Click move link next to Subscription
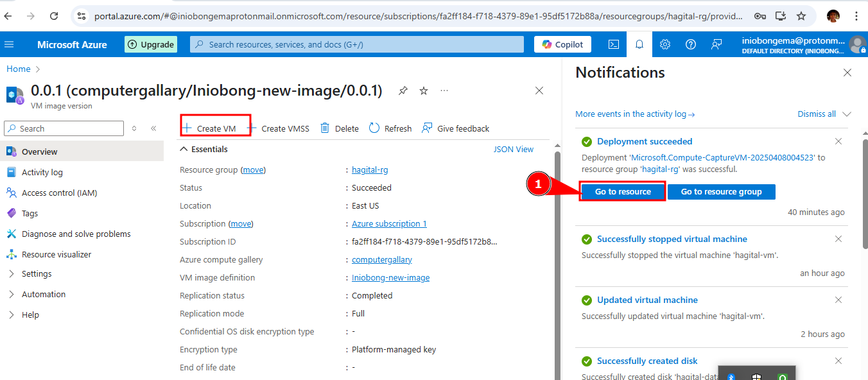 point(241,224)
